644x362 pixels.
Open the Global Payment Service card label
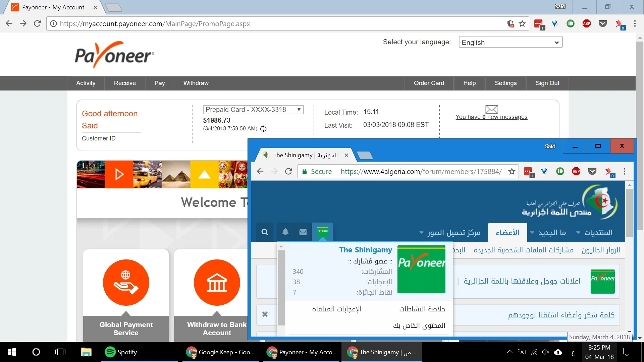click(126, 328)
